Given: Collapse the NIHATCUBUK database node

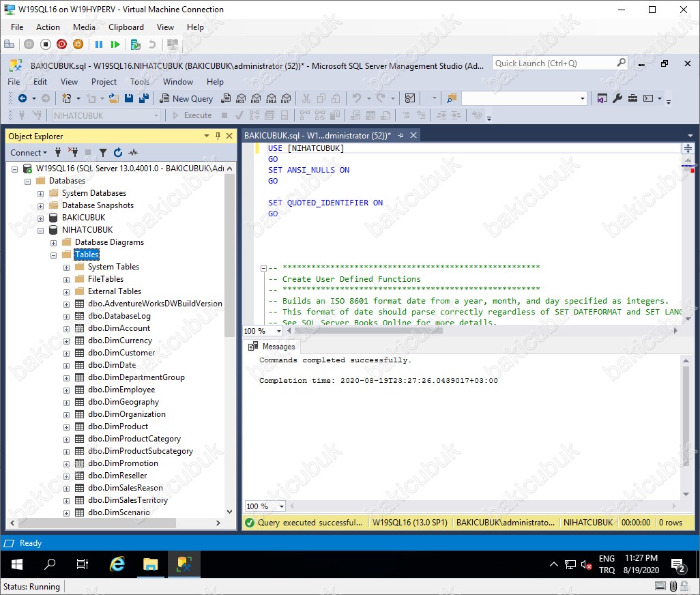Looking at the screenshot, I should point(41,231).
